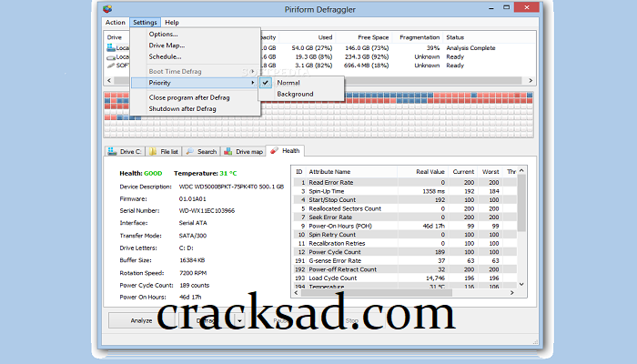
Task: Select the Local Disk C drive icon
Action: coord(111,47)
